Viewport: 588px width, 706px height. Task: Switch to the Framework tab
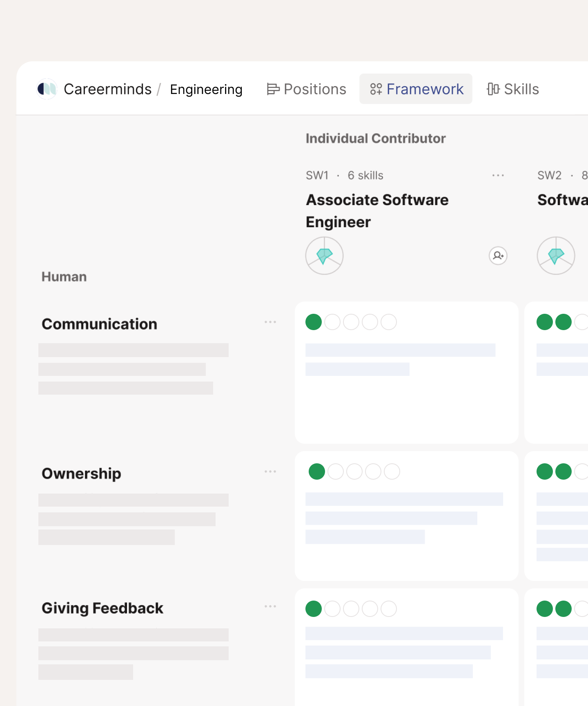(416, 89)
